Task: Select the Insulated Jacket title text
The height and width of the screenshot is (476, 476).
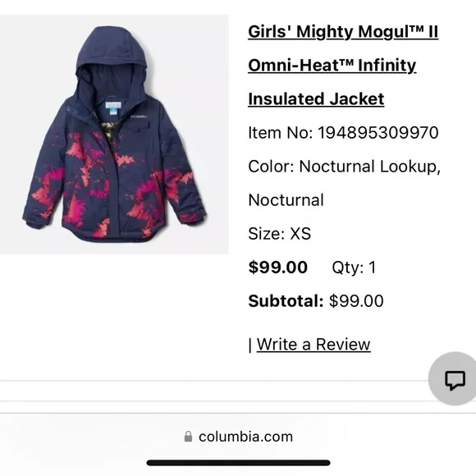Action: [316, 99]
